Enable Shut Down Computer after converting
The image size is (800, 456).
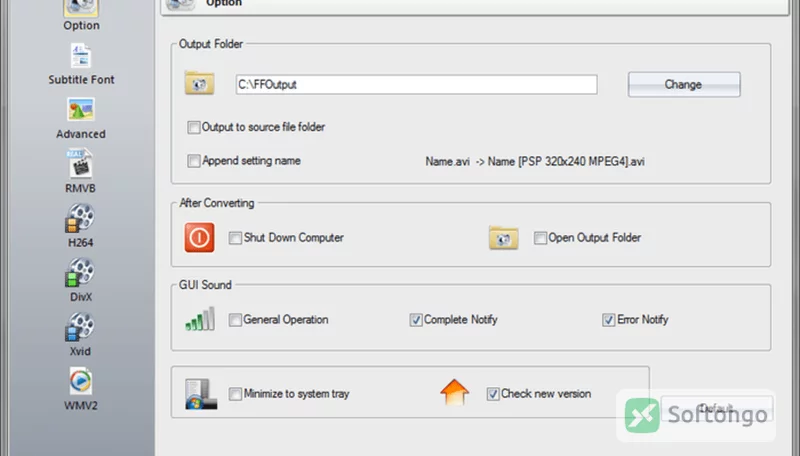click(235, 238)
